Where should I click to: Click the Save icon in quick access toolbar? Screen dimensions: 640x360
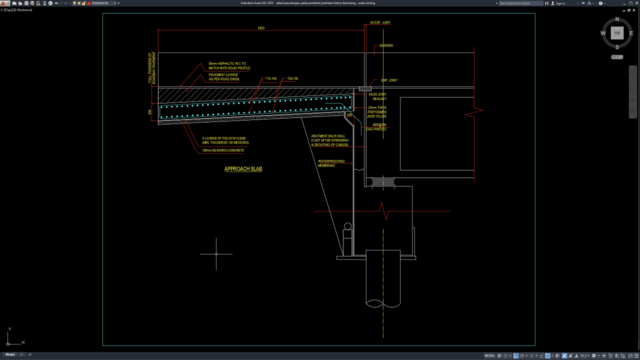[26, 3]
